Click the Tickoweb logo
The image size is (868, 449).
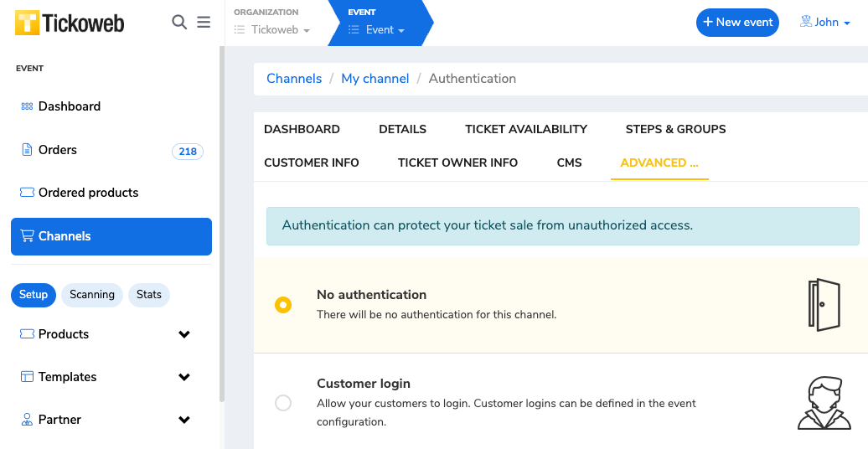click(70, 23)
